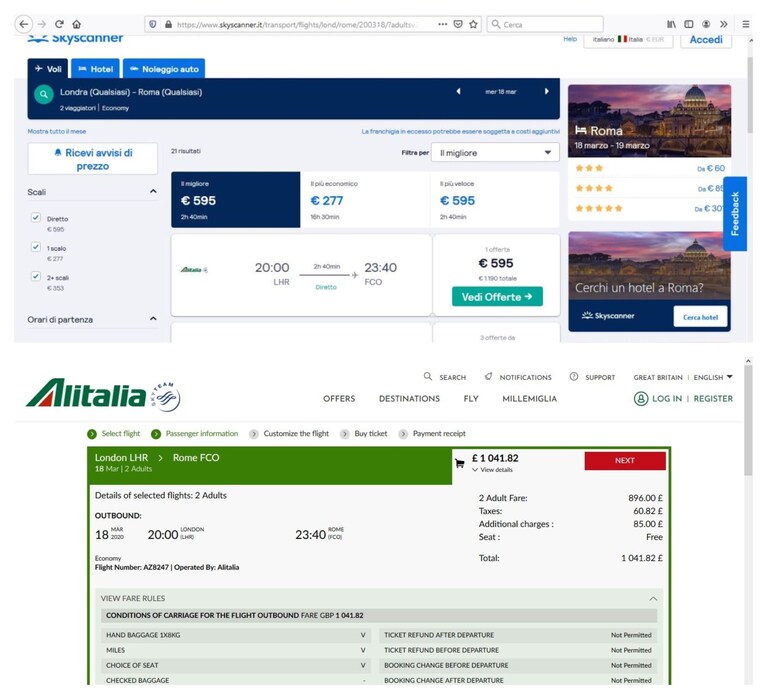
Task: Click the Cerca hotel button
Action: coord(700,317)
